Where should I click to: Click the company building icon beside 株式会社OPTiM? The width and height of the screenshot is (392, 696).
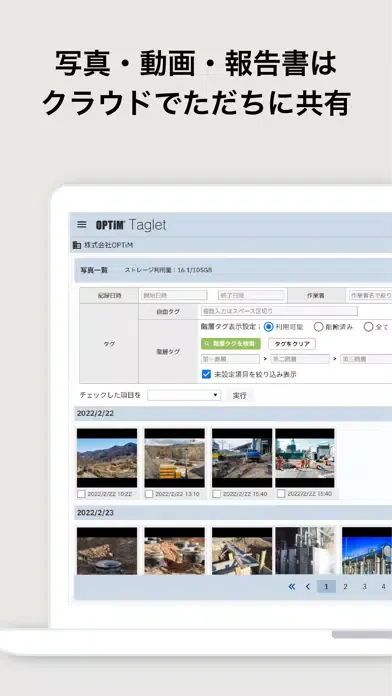click(x=77, y=245)
